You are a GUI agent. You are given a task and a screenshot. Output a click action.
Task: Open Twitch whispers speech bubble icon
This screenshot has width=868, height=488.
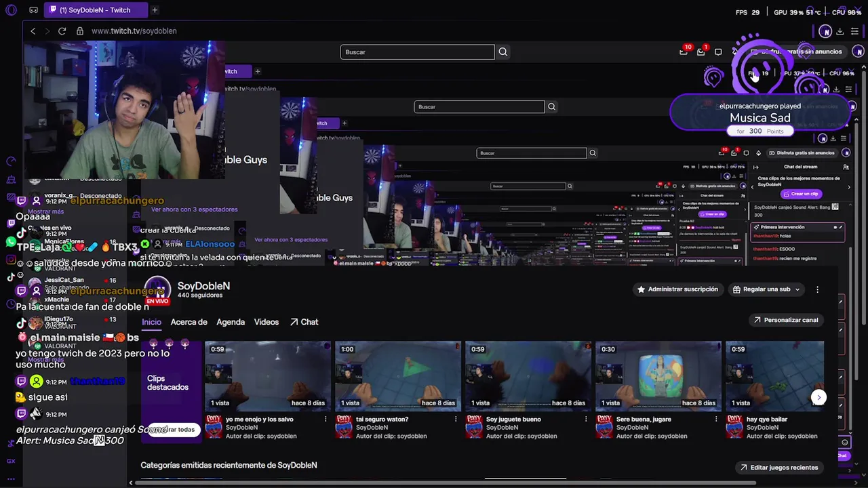tap(718, 52)
